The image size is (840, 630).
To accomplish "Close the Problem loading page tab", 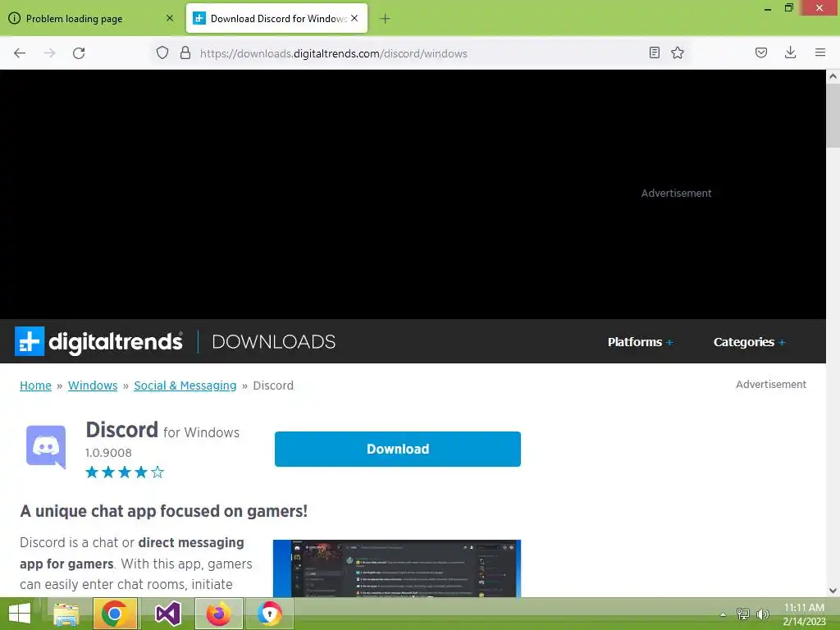I will pyautogui.click(x=170, y=18).
